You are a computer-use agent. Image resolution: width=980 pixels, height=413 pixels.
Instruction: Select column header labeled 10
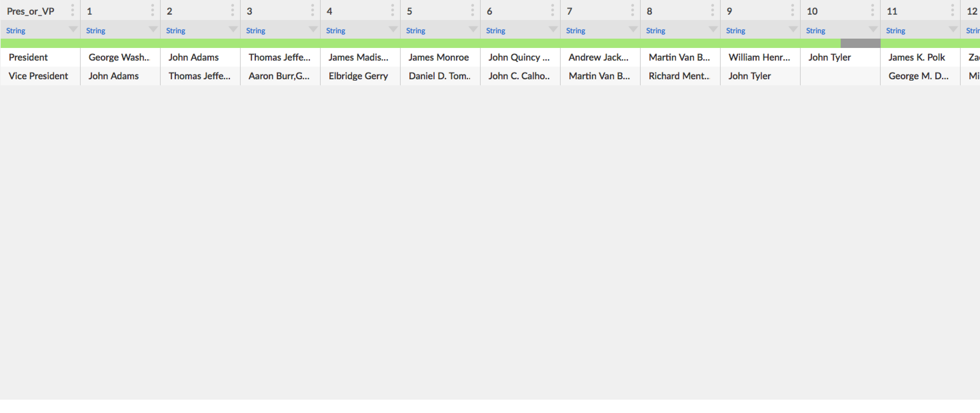[812, 11]
